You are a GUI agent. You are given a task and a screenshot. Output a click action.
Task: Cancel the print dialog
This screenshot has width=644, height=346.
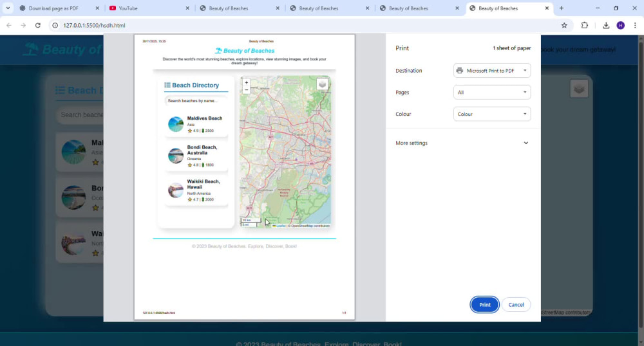pos(516,305)
